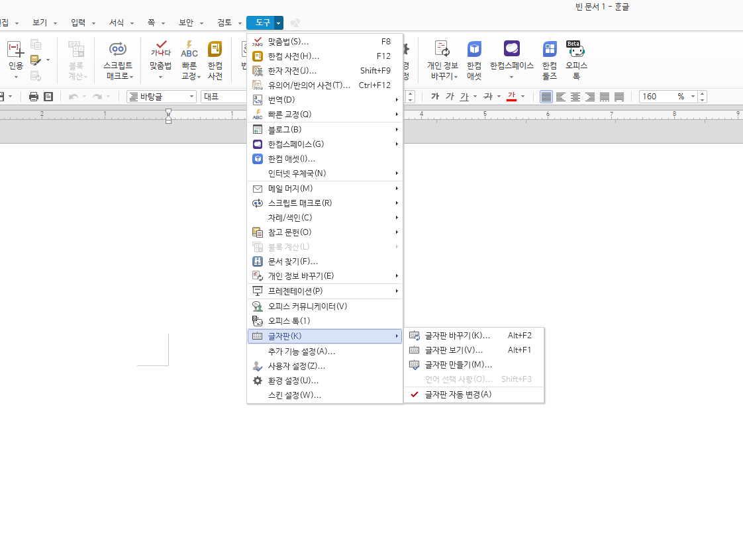Click the undo arrow icon

pyautogui.click(x=74, y=97)
